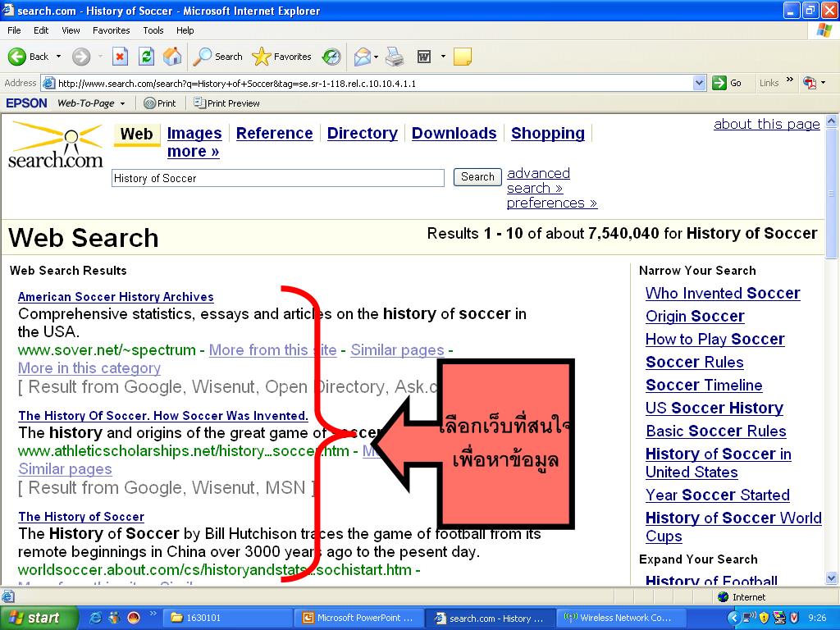Open the 1630101 folder taskbar button
Screen dimensions: 840x630
click(228, 618)
